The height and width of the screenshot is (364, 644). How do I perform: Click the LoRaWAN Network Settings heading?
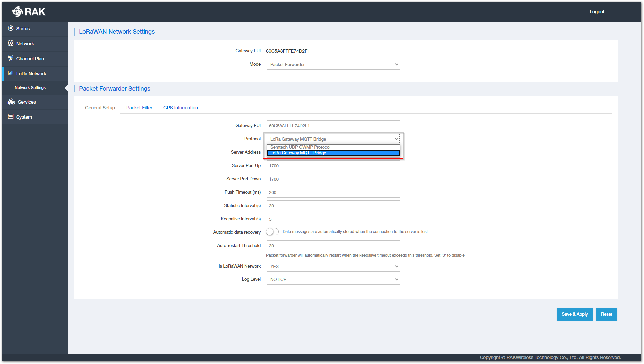tap(117, 32)
